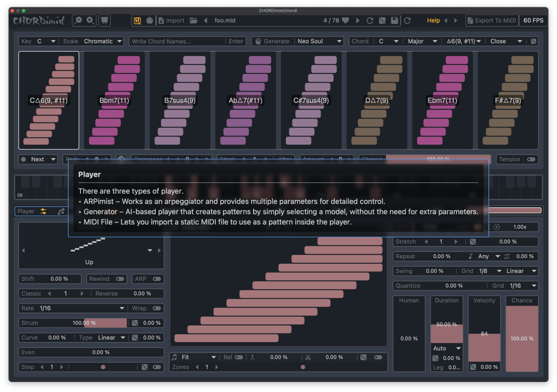Open the folder browse icon

coord(193,20)
